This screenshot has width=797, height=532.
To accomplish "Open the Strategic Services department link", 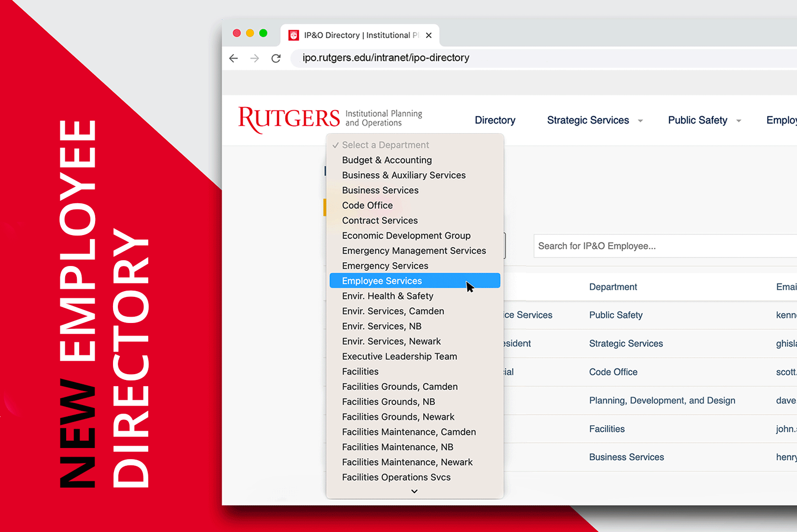I will (626, 344).
